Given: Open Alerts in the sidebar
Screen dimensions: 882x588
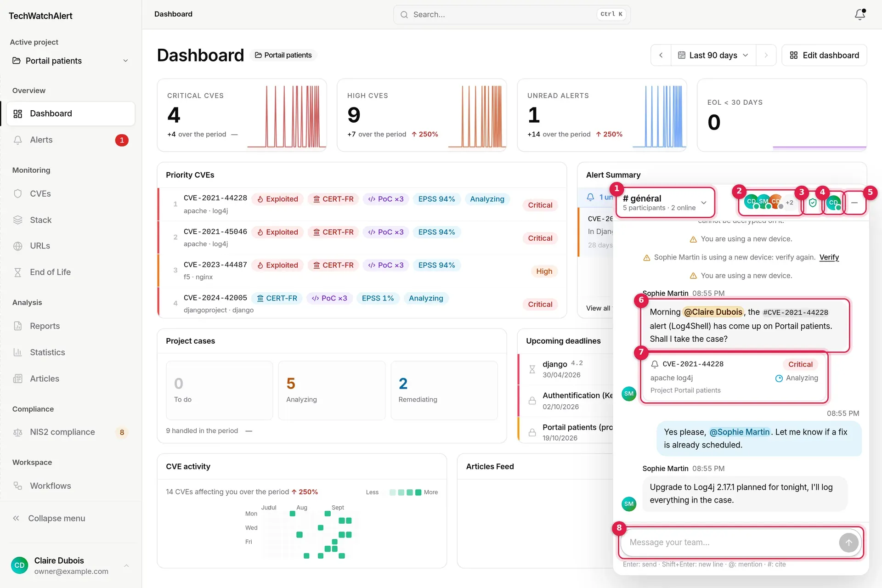Looking at the screenshot, I should [71, 140].
